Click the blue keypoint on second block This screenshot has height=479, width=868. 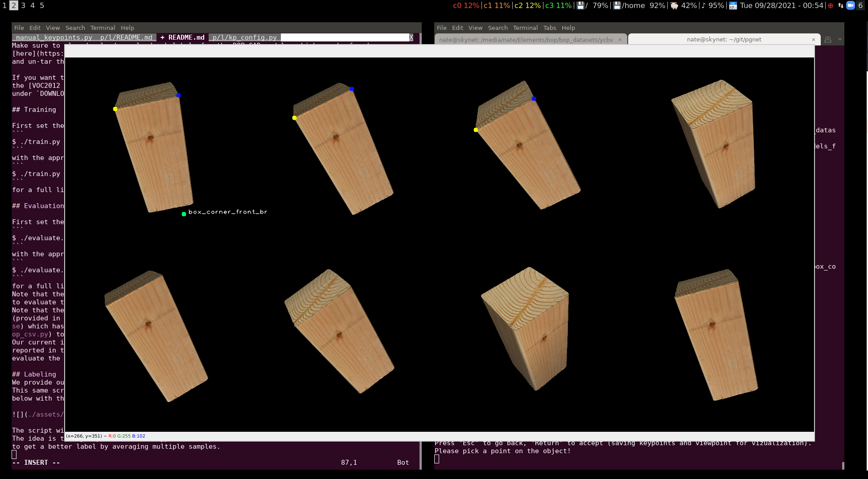352,89
